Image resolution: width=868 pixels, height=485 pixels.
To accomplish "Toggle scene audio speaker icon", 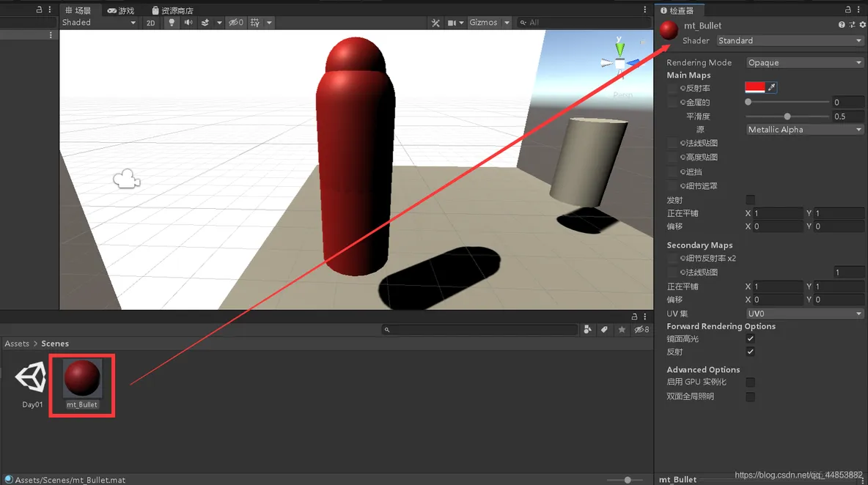I will pos(188,23).
